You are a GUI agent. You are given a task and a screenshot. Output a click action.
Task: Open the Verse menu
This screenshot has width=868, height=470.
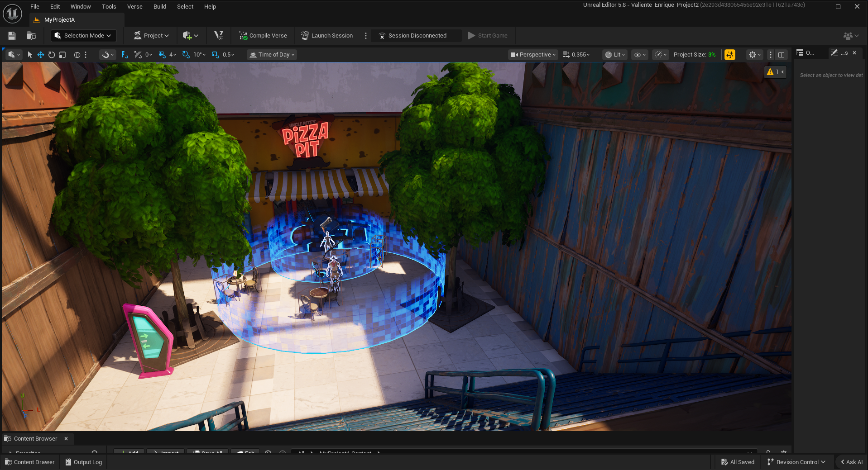(135, 7)
